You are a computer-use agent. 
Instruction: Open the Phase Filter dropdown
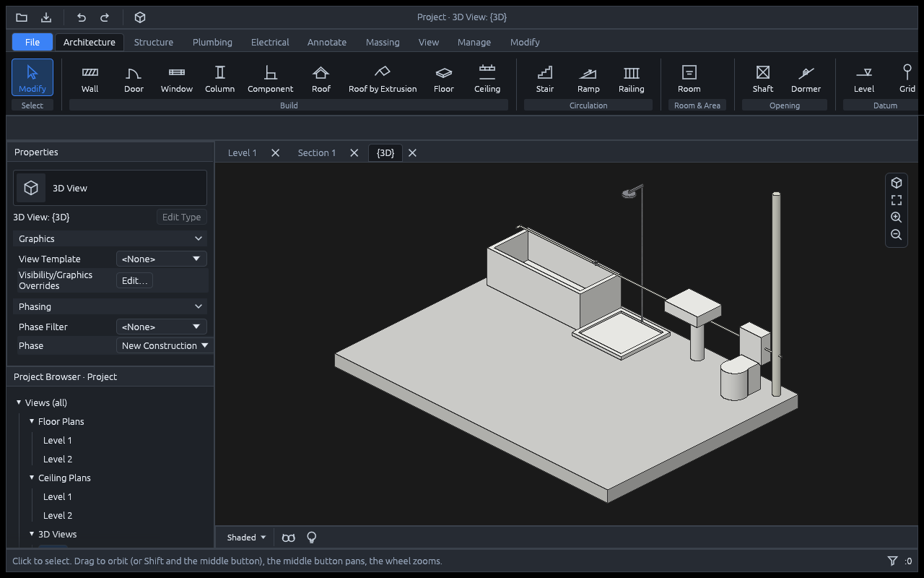click(x=162, y=327)
